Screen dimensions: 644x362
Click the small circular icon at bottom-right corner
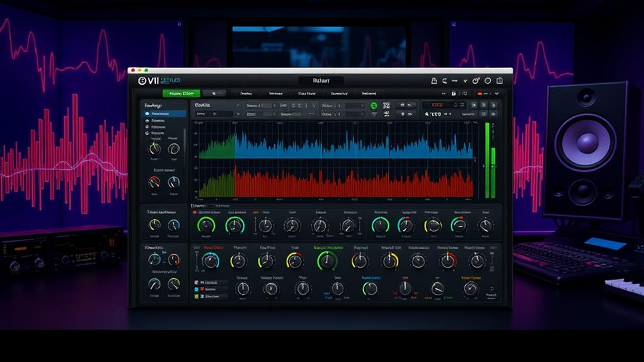tap(492, 290)
